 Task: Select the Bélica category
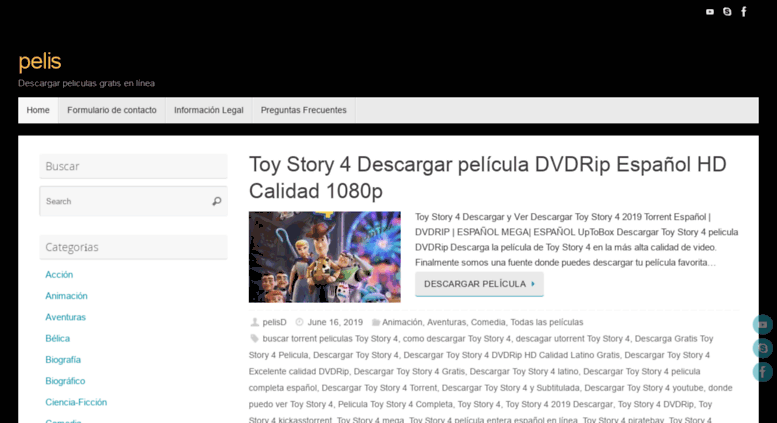pyautogui.click(x=57, y=338)
